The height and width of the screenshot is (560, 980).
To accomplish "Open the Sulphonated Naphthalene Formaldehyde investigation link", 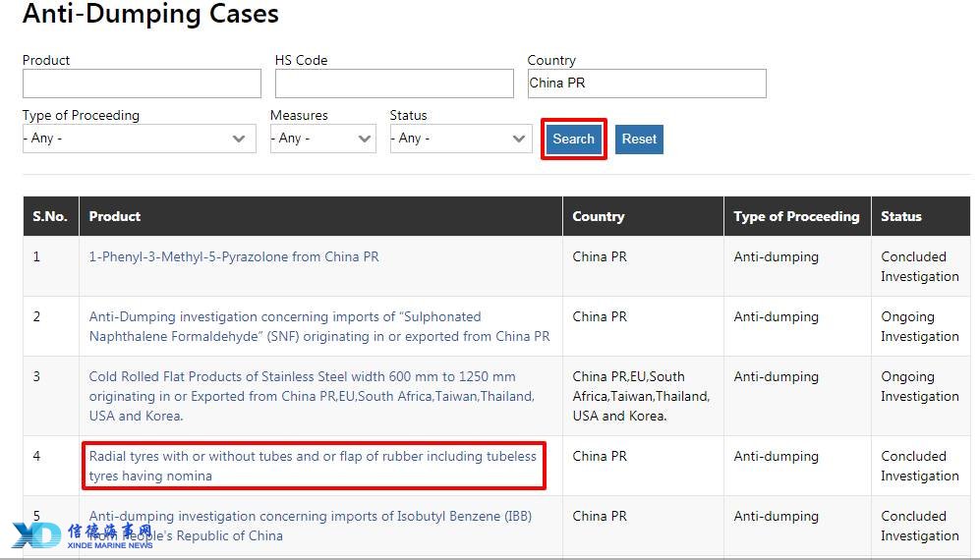I will click(318, 326).
